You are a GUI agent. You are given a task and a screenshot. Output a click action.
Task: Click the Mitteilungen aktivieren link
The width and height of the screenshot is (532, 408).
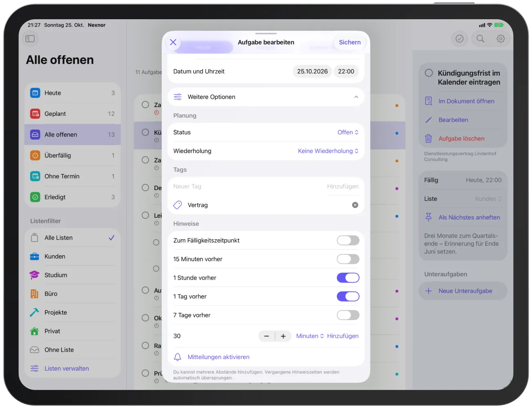point(219,357)
